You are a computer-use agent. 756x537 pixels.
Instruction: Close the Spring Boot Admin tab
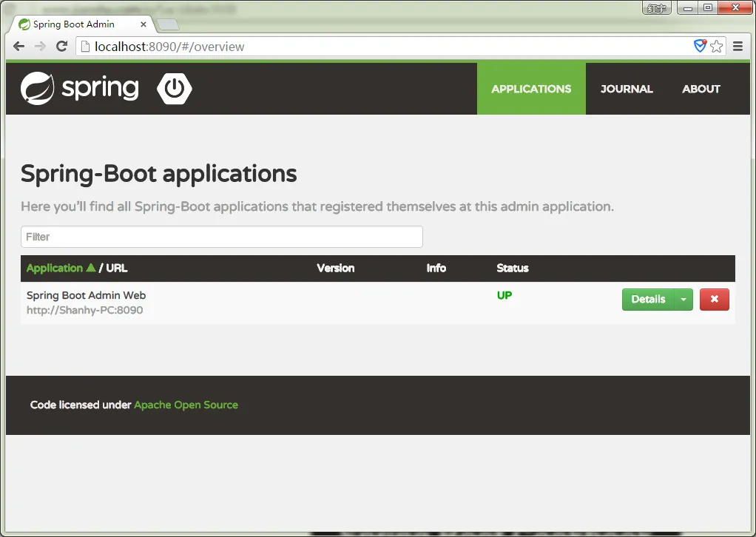click(x=144, y=24)
